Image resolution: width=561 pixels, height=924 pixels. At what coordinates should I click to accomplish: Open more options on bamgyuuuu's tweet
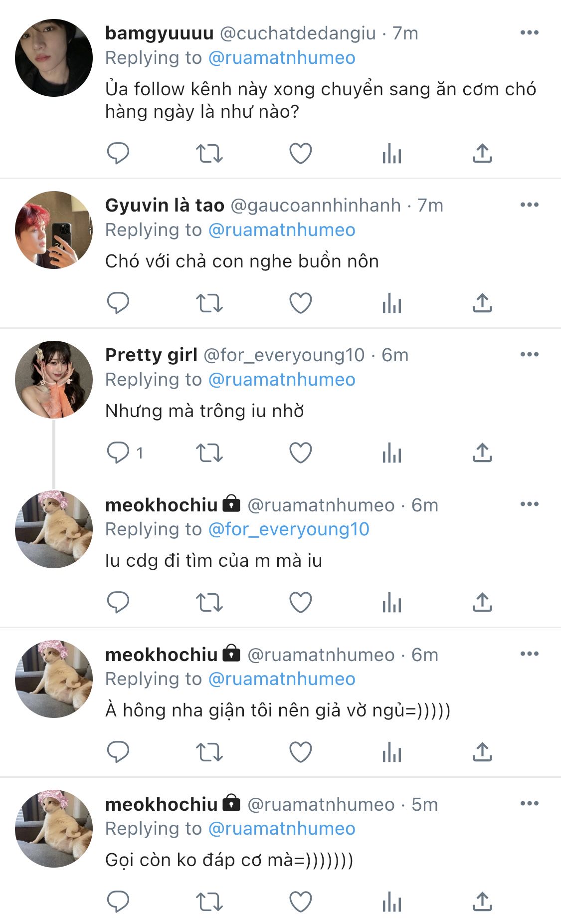[x=529, y=32]
